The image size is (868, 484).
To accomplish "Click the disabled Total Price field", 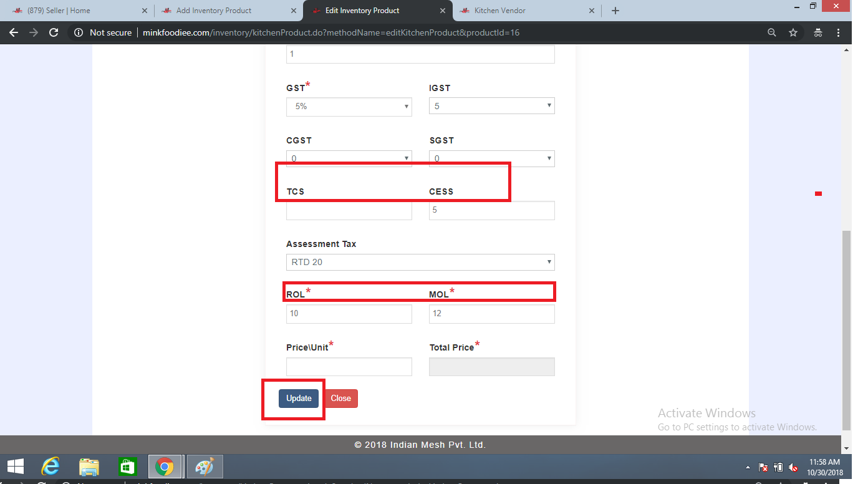I will tap(492, 367).
